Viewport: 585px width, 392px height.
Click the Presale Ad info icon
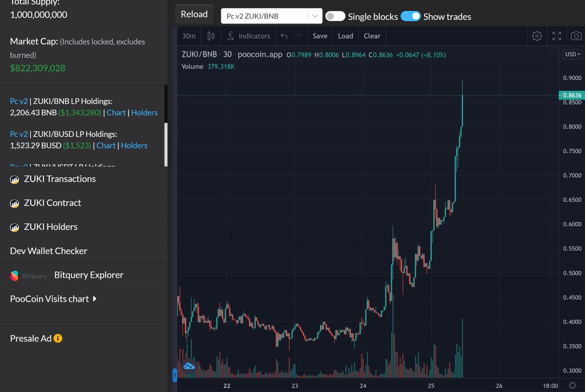(58, 338)
